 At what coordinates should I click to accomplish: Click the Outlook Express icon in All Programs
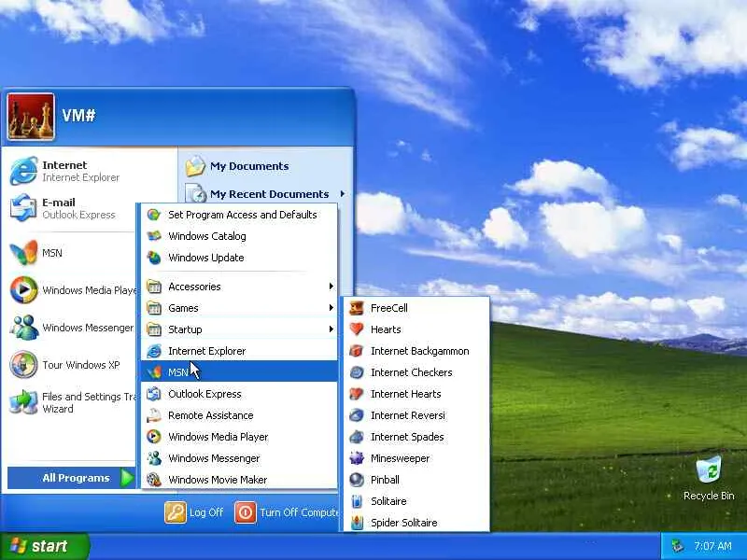point(154,394)
